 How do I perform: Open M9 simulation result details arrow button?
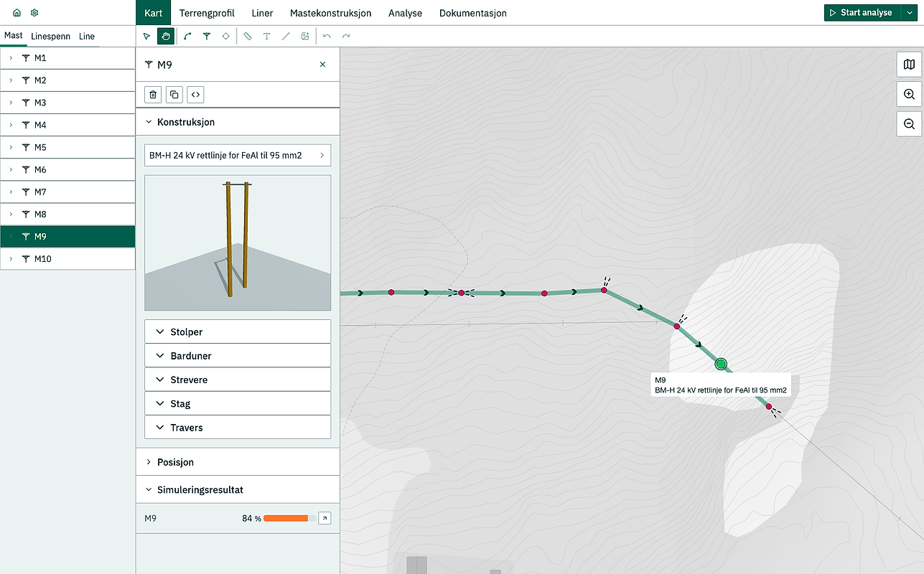(324, 517)
